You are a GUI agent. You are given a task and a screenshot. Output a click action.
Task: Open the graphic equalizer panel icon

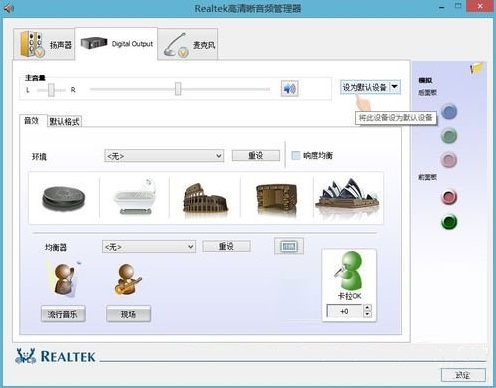coord(289,246)
